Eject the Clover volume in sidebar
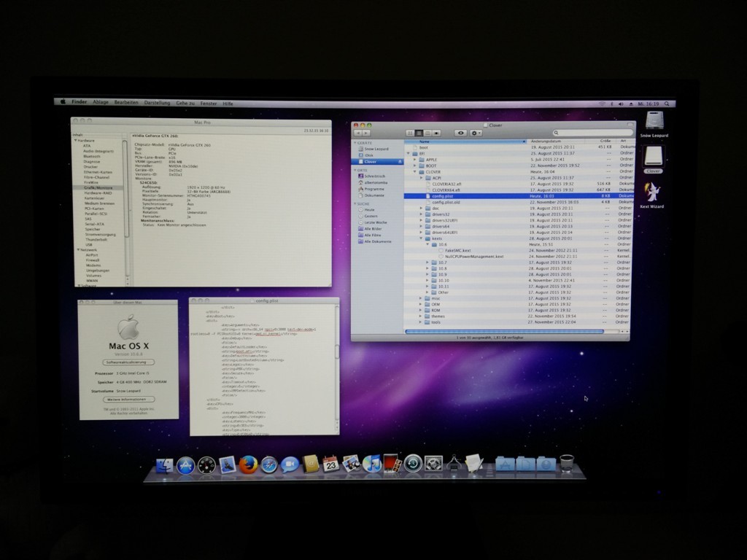The width and height of the screenshot is (747, 560). [x=400, y=162]
